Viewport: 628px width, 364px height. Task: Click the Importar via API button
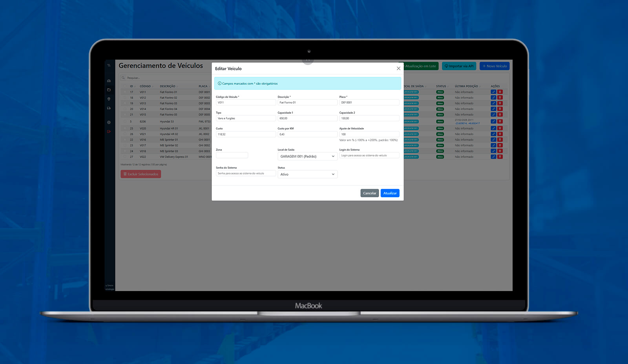click(x=459, y=66)
